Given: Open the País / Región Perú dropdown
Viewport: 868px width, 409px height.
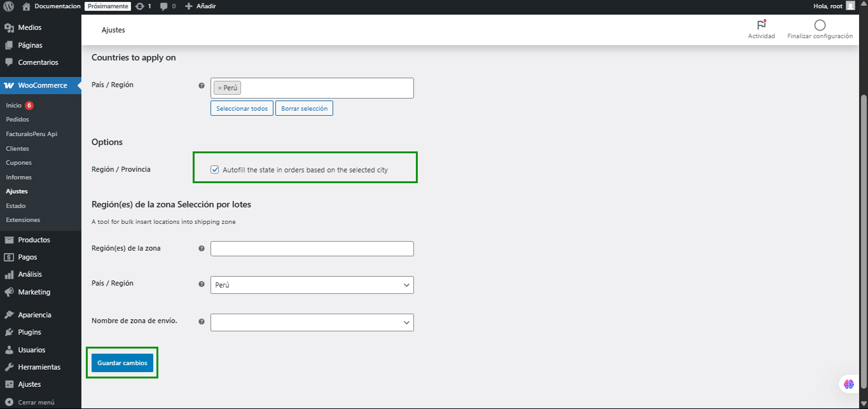Looking at the screenshot, I should (x=312, y=285).
